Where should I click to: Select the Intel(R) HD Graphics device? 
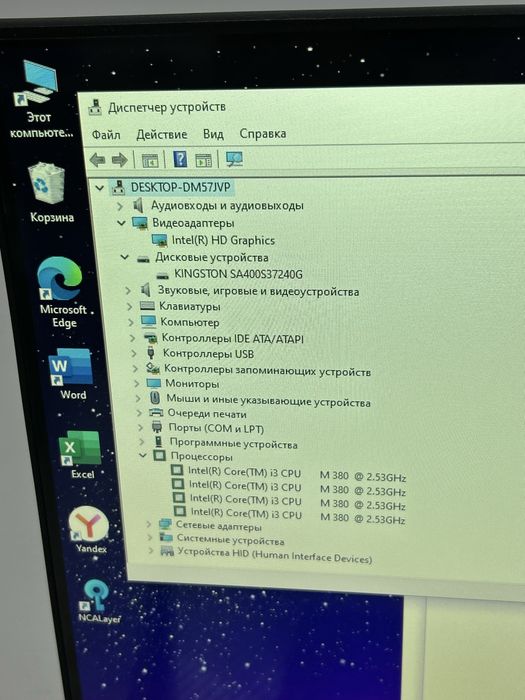coord(223,240)
